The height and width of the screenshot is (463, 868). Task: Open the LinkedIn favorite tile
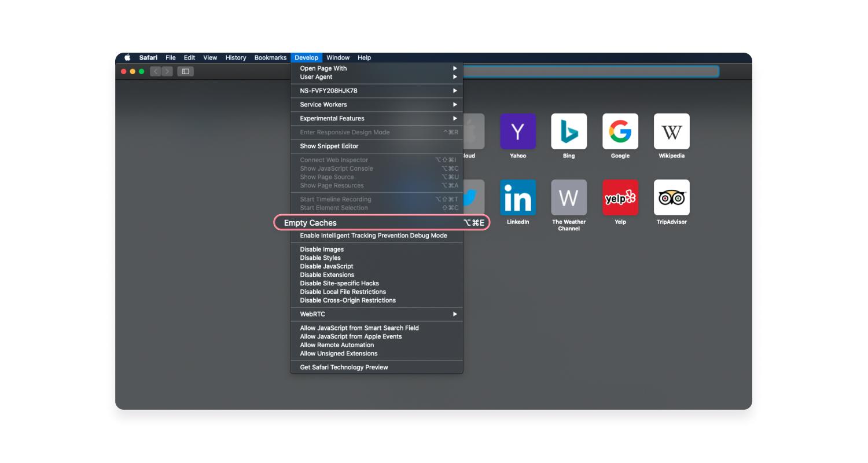tap(518, 197)
